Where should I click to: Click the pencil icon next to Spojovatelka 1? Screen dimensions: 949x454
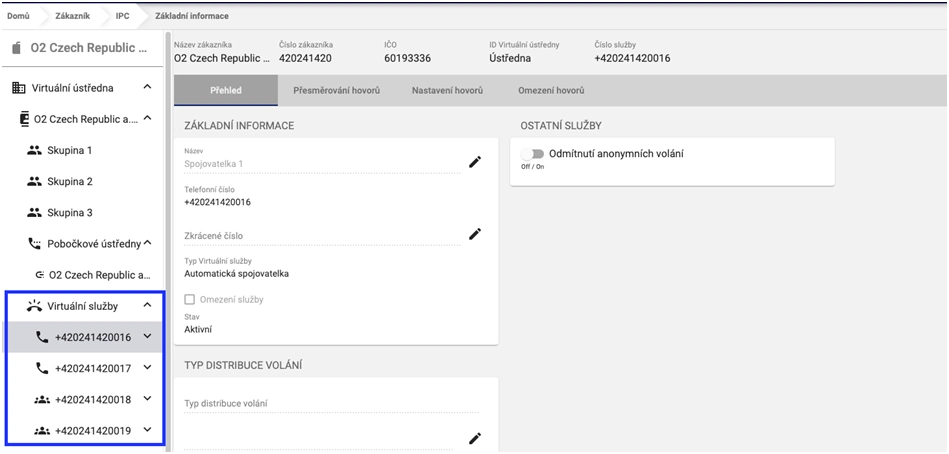tap(475, 162)
